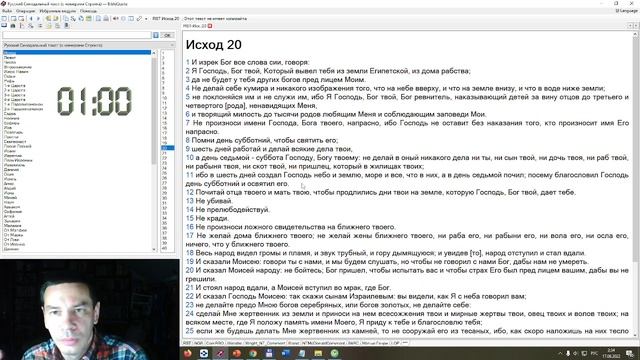
Task: Click verse number 13 'Не убивай'
Action: (x=190, y=201)
